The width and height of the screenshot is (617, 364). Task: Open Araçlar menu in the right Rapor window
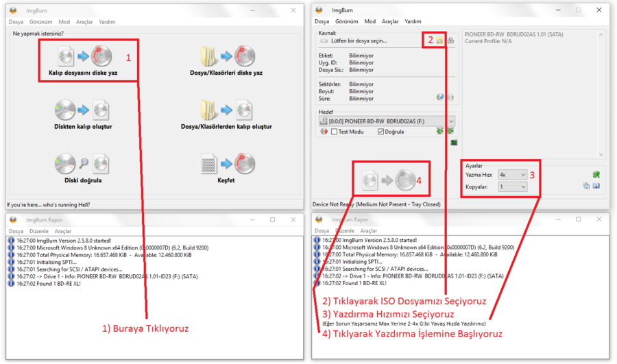point(369,231)
